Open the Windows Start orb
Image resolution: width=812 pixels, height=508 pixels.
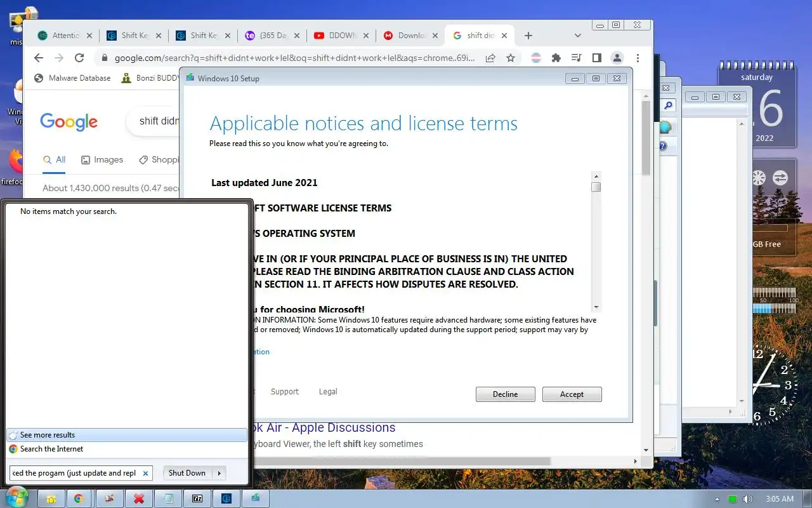pos(16,497)
